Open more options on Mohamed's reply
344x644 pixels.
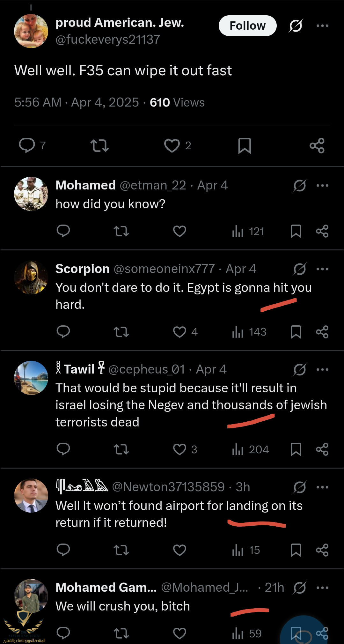pyautogui.click(x=322, y=185)
